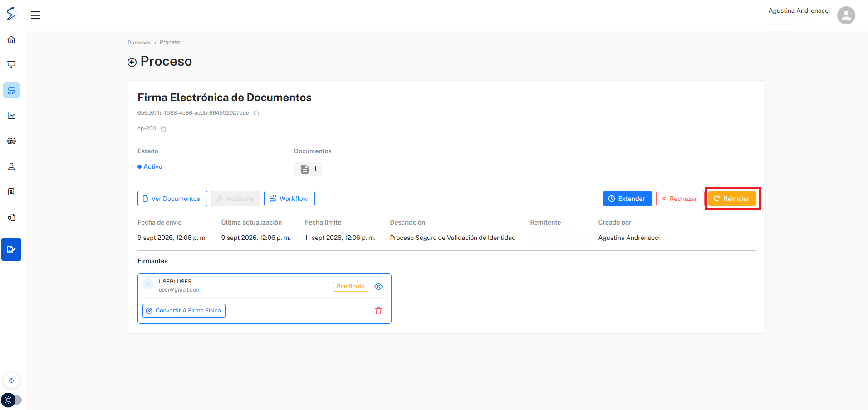Open the contacts book sidebar icon
This screenshot has height=410, width=868.
11,192
